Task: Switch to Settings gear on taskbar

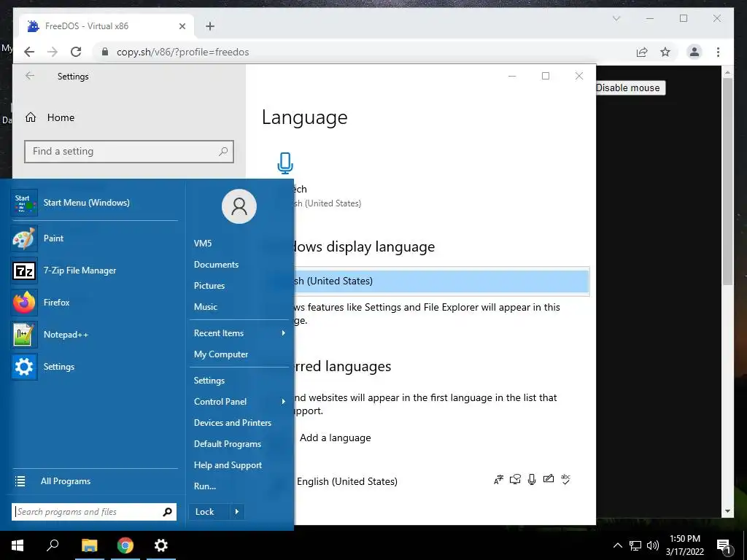Action: (x=161, y=545)
